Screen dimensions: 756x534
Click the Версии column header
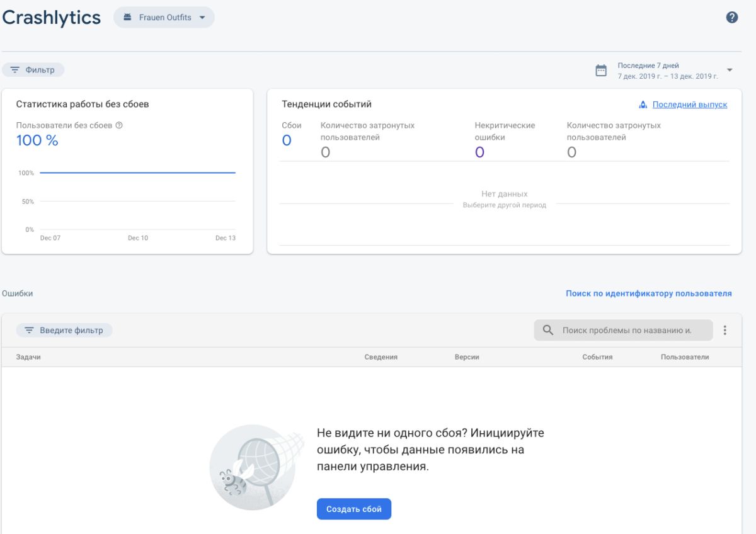(467, 357)
